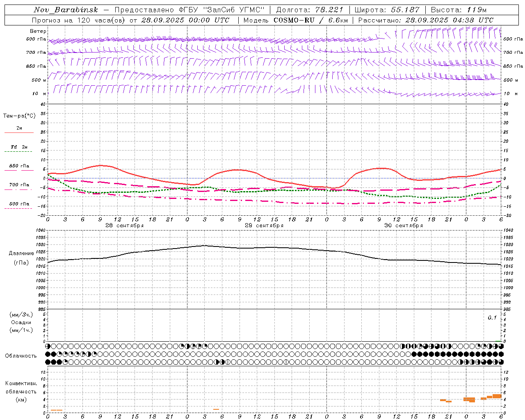Click the '0.1' precipitation total value
525x420 pixels.
pyautogui.click(x=492, y=318)
